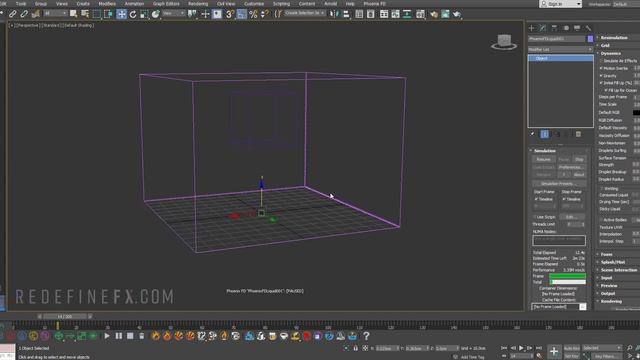The height and width of the screenshot is (360, 640).
Task: Expand the Foam rollout
Action: pyautogui.click(x=607, y=254)
